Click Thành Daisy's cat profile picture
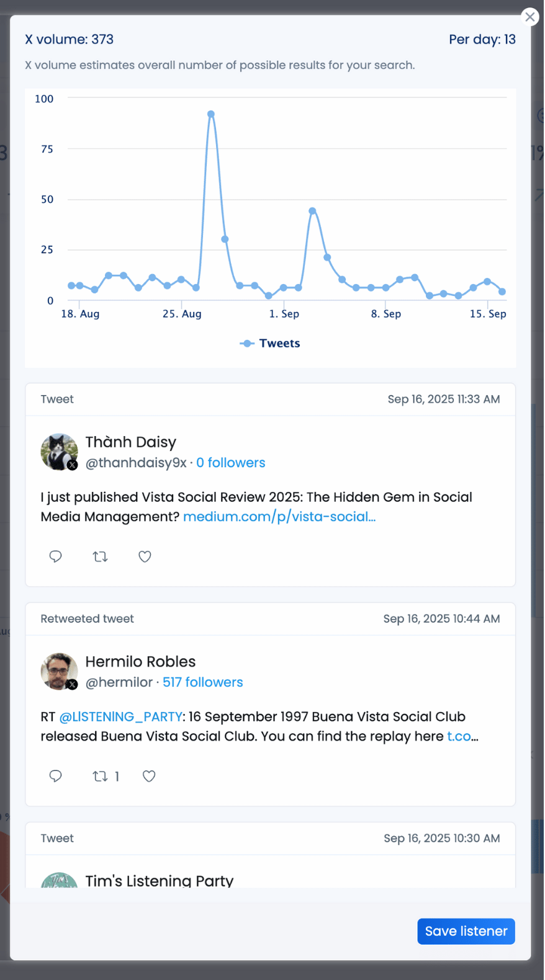Screen dimensions: 545x980 [59, 451]
